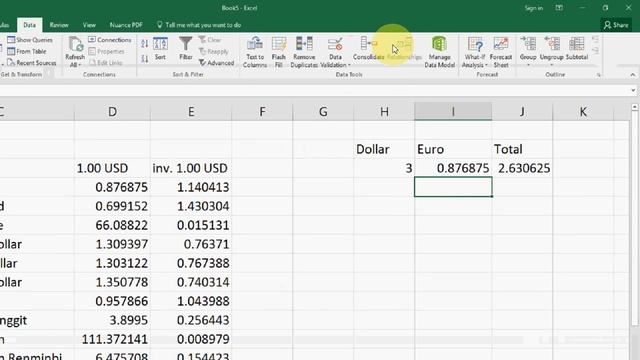Select cell containing 2.630625
Image resolution: width=640 pixels, height=360 pixels.
522,168
